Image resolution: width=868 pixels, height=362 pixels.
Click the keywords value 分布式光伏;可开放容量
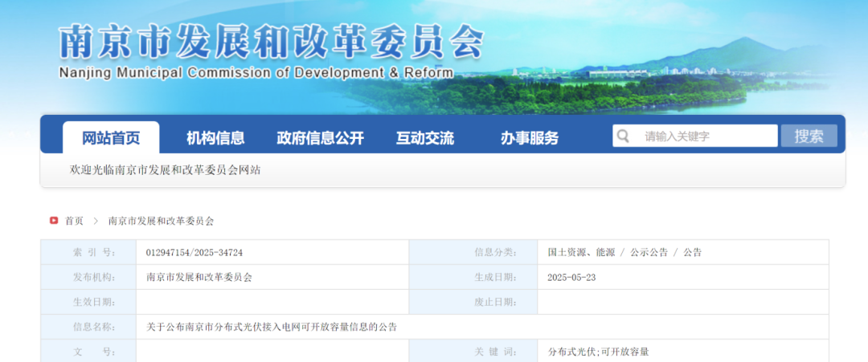click(x=598, y=352)
